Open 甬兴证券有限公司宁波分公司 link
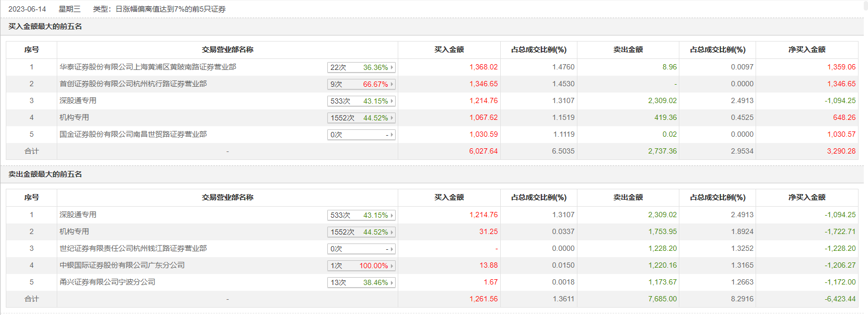The width and height of the screenshot is (868, 315). 107,282
